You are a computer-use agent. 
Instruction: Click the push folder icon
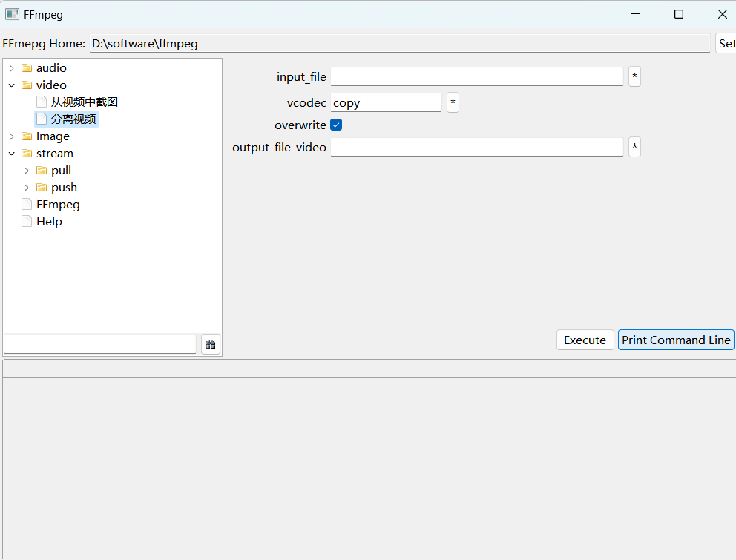click(42, 188)
